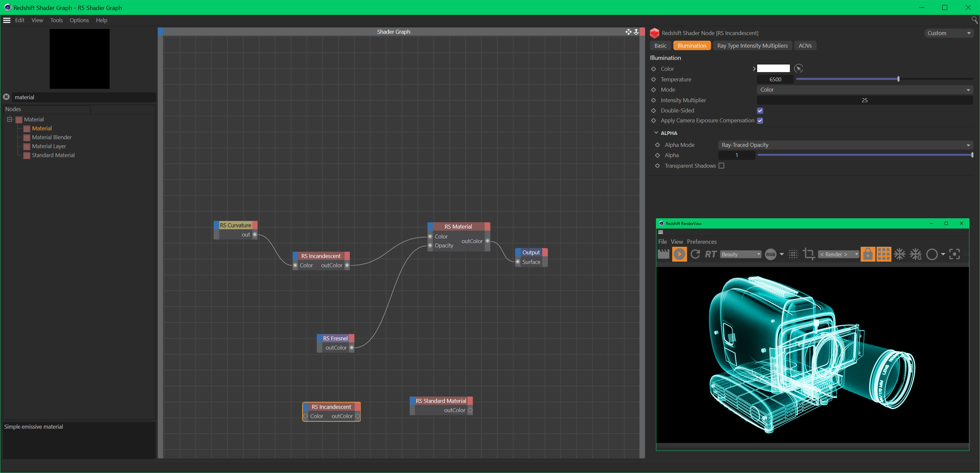980x473 pixels.
Task: Click the focus picker bracket icon
Action: pos(955,254)
